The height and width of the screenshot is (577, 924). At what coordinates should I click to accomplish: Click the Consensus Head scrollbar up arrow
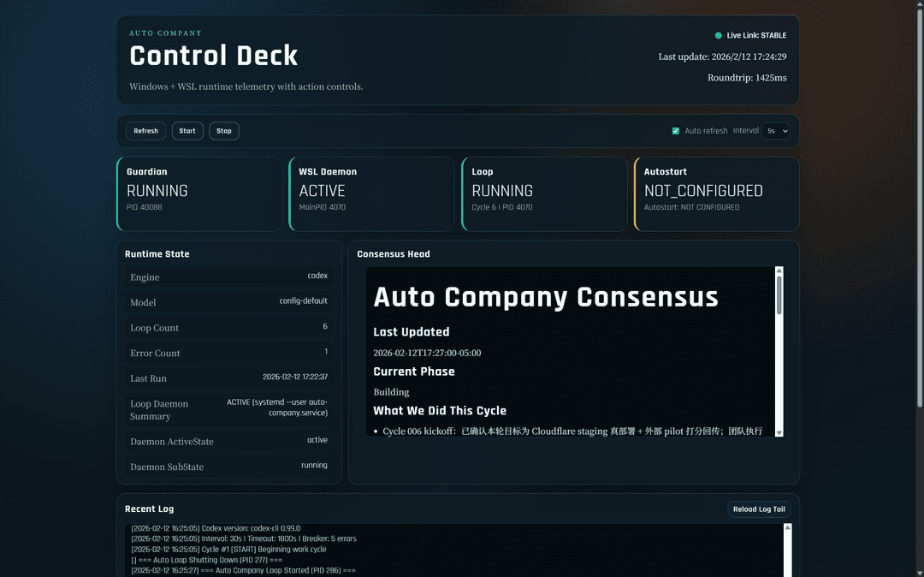pos(779,271)
